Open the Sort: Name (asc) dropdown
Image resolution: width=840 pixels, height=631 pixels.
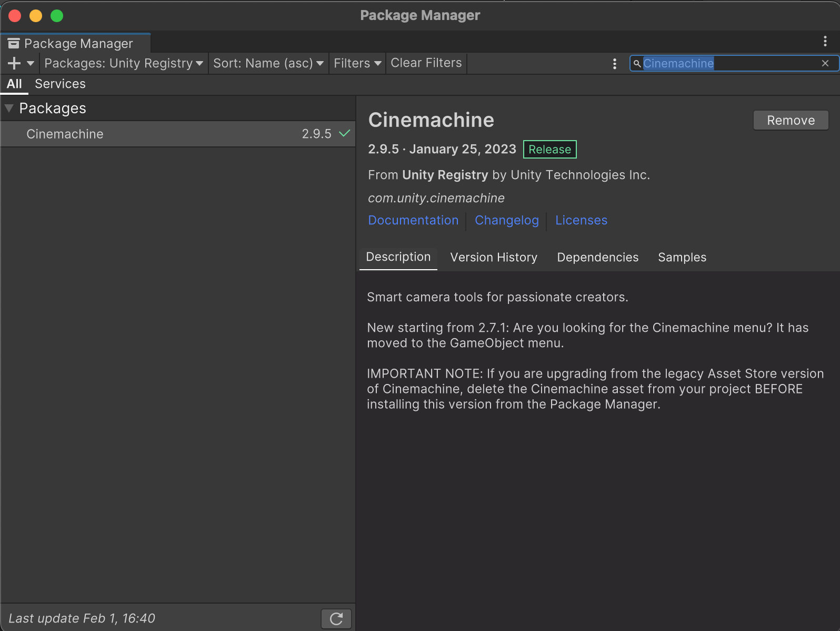point(268,63)
